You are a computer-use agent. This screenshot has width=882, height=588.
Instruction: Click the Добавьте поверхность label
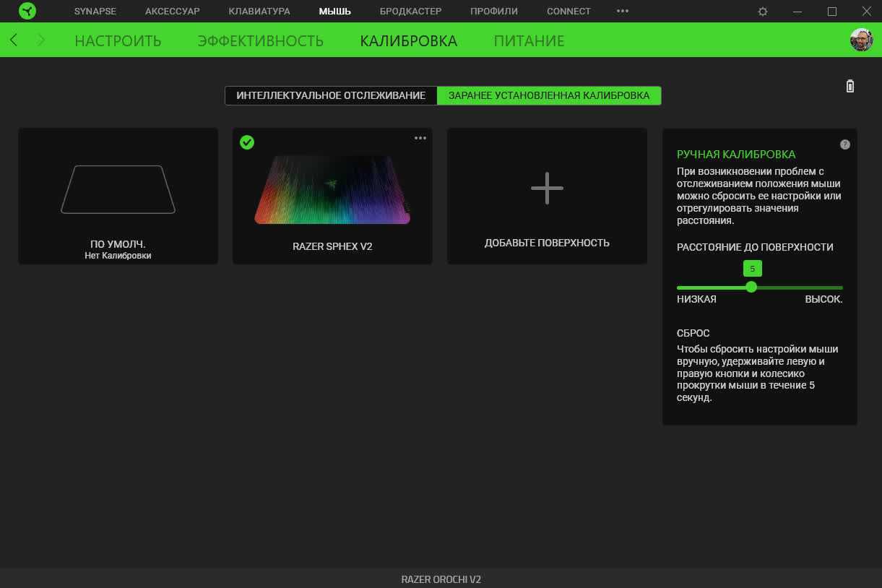coord(547,243)
